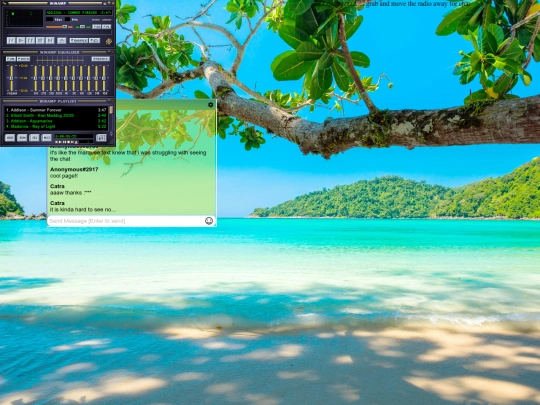540x405 pixels.
Task: Start playback with Winamp's Play button
Action: pyautogui.click(x=21, y=41)
